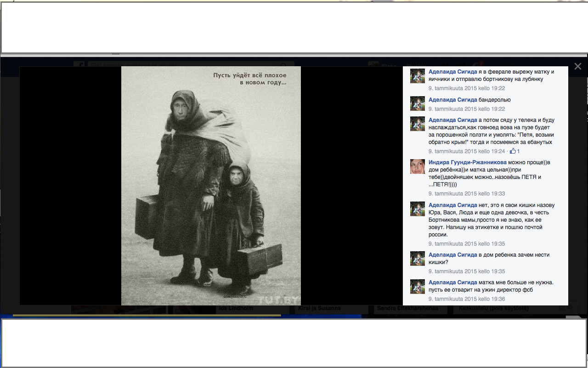Click the avatar beside the topmost comment

[417, 76]
